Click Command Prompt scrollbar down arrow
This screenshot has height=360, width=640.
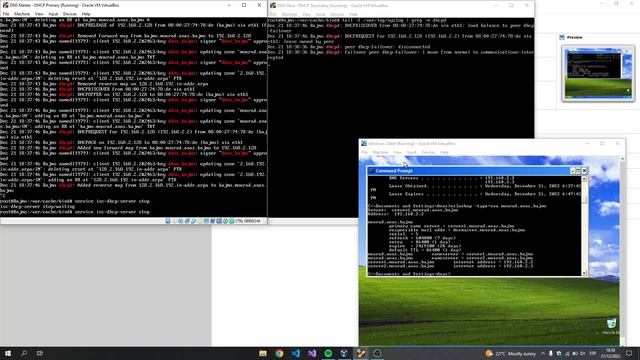point(584,273)
